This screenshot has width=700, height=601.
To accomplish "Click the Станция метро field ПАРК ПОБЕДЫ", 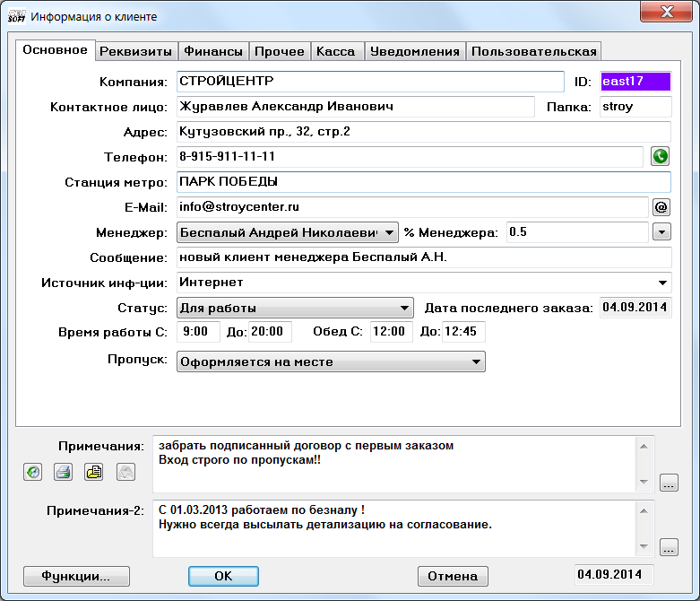I will tap(424, 182).
